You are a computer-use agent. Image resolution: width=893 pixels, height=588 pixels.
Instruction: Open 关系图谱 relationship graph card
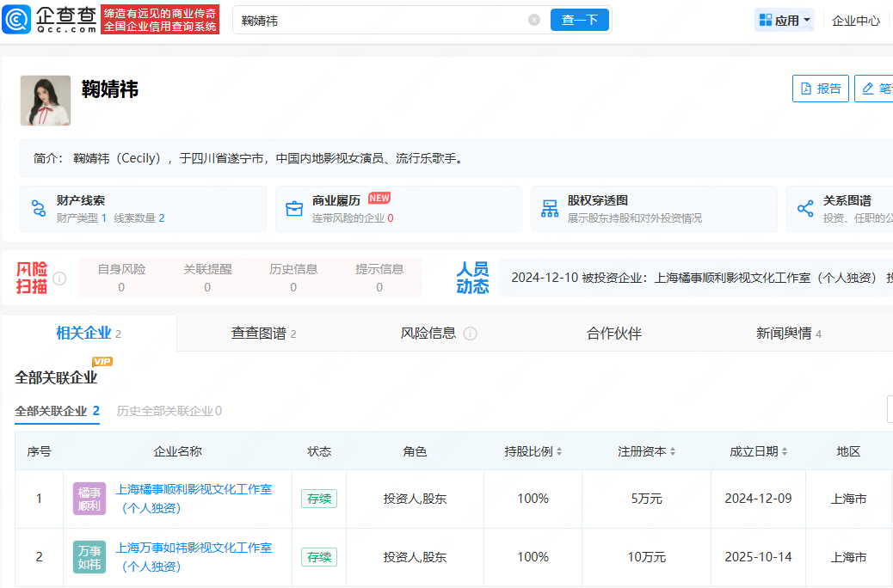point(839,209)
